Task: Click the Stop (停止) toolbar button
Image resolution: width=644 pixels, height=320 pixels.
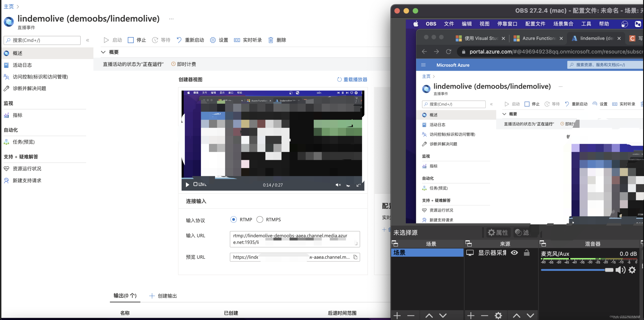Action: [x=137, y=40]
